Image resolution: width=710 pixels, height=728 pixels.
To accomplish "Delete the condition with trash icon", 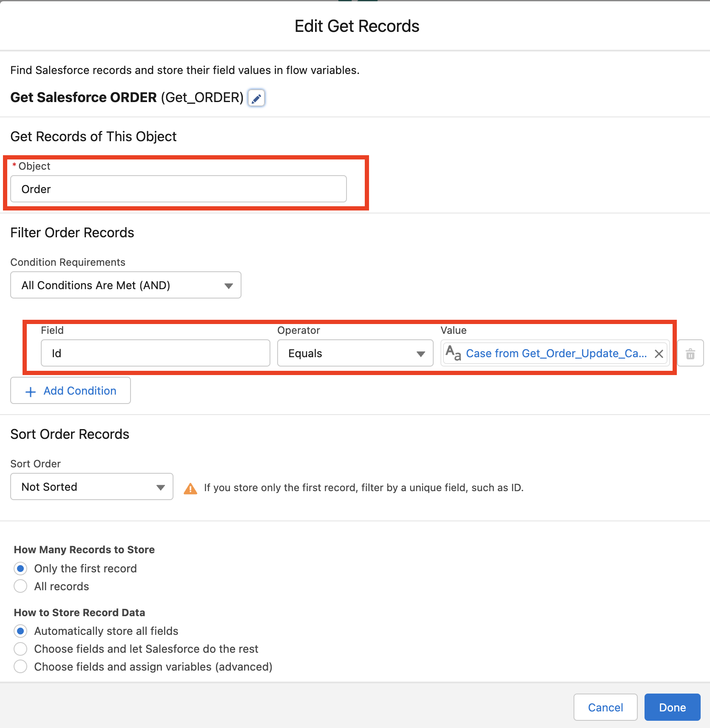I will tap(690, 353).
